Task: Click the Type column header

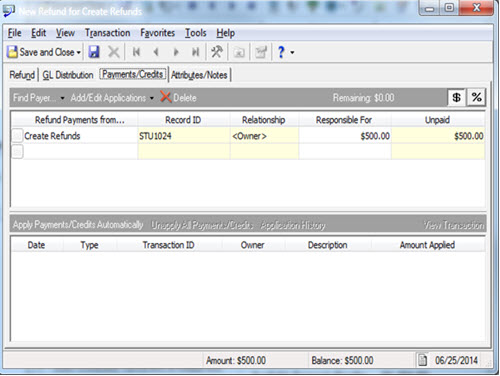Action: 89,245
